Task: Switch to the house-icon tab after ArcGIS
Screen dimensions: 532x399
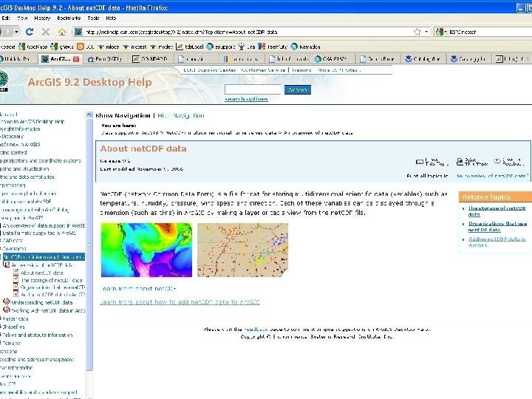Action: (105, 59)
